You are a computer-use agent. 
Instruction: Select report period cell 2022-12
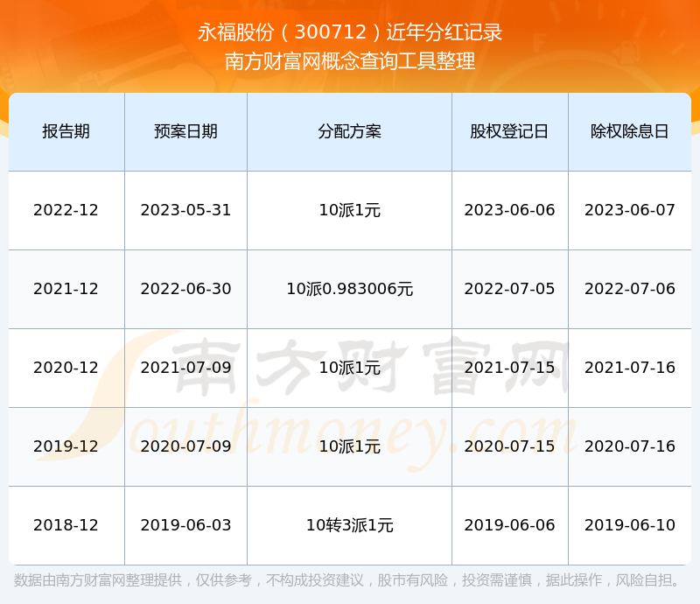click(66, 210)
